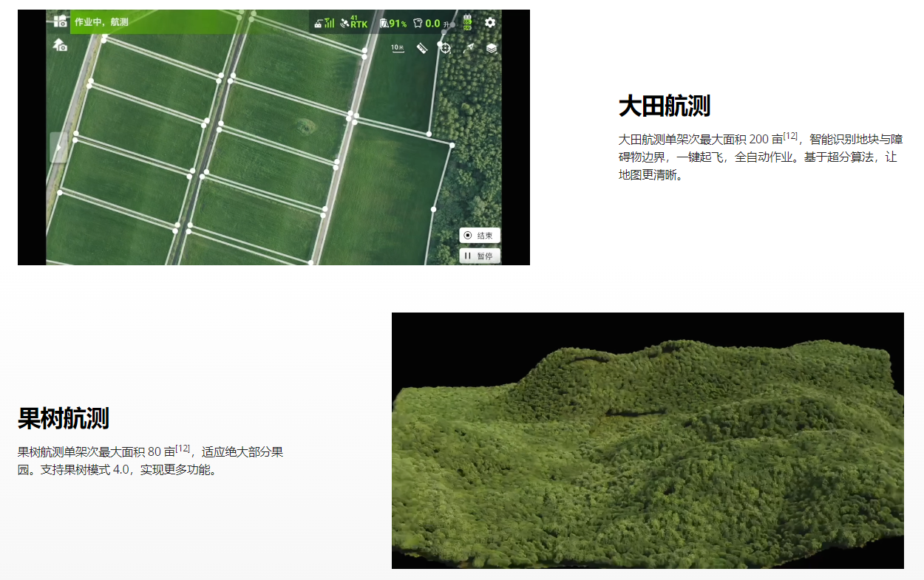Screen dimensions: 924x580
Task: Open the settings gear icon
Action: coord(490,23)
